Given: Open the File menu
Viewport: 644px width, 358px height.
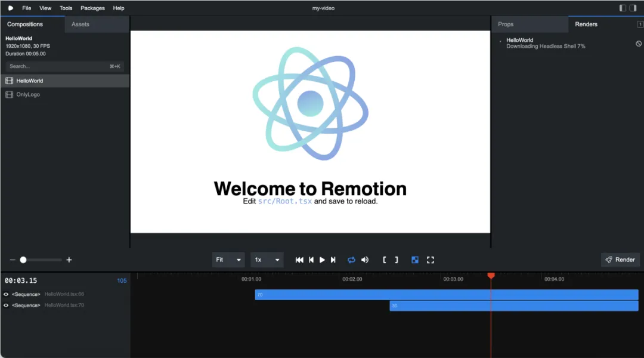Looking at the screenshot, I should coord(27,8).
